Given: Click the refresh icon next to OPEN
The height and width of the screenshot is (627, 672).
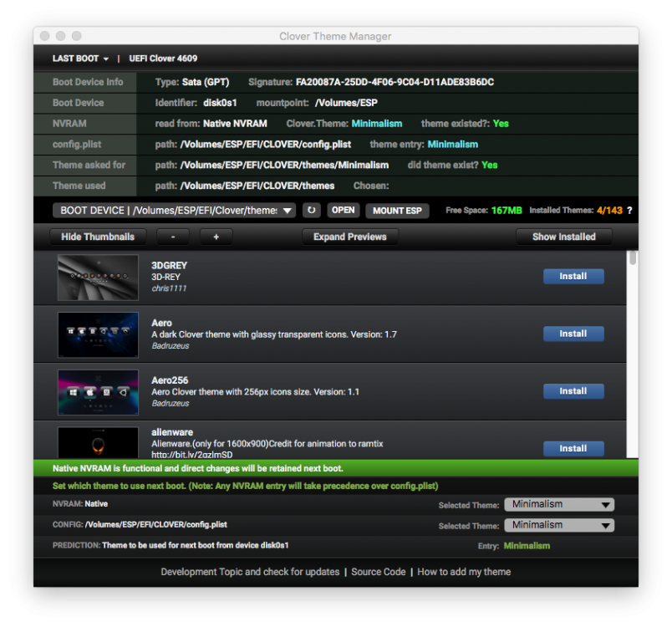Looking at the screenshot, I should tap(312, 211).
